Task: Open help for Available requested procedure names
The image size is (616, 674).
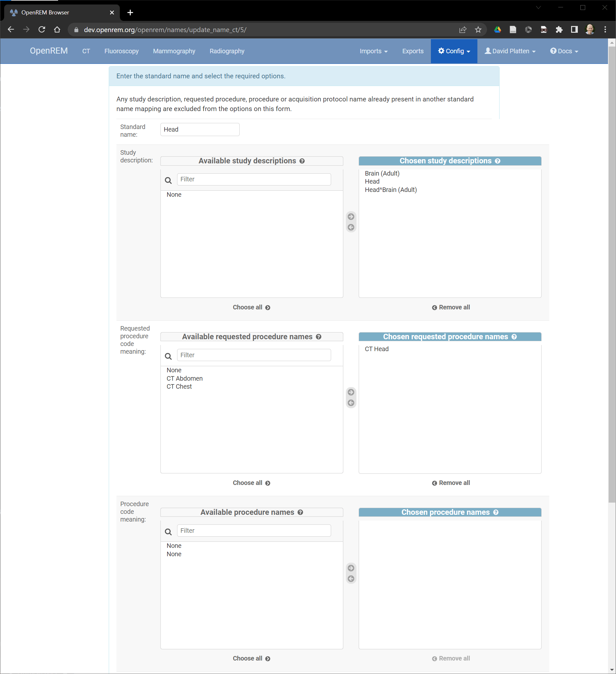Action: click(319, 337)
